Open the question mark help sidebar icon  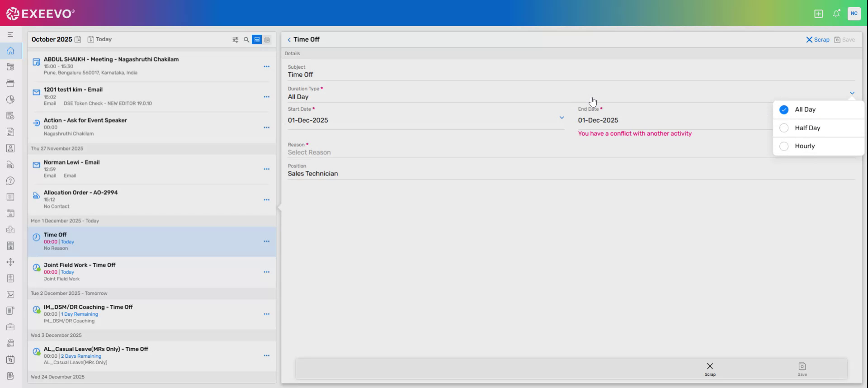pyautogui.click(x=10, y=181)
